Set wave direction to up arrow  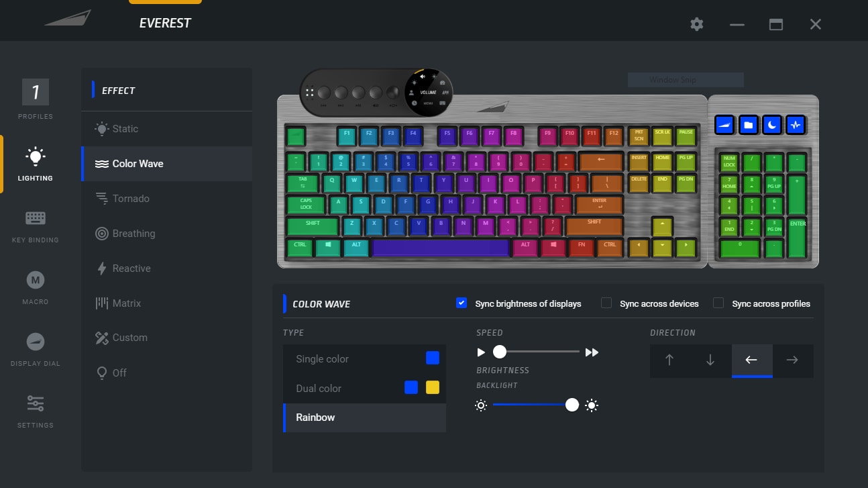click(x=669, y=360)
